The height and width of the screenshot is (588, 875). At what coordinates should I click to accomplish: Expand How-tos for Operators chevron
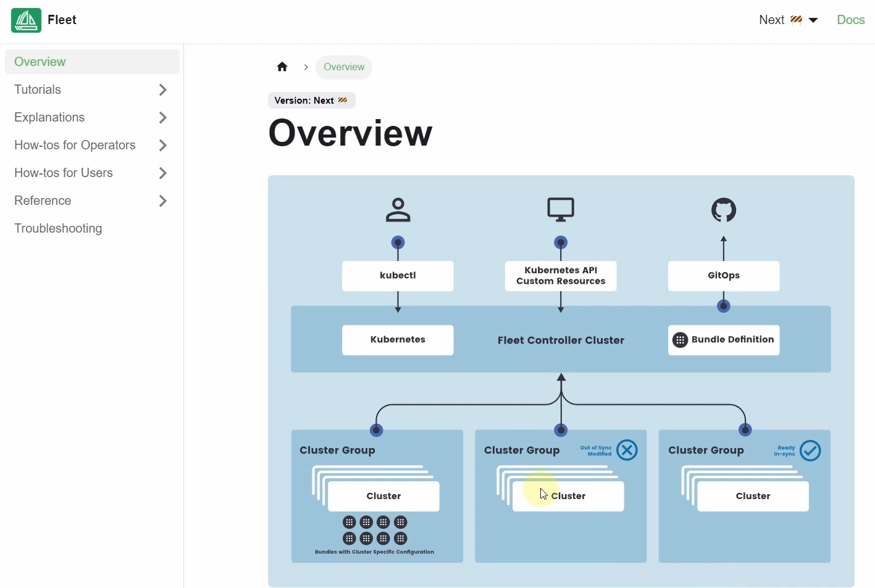pos(163,145)
